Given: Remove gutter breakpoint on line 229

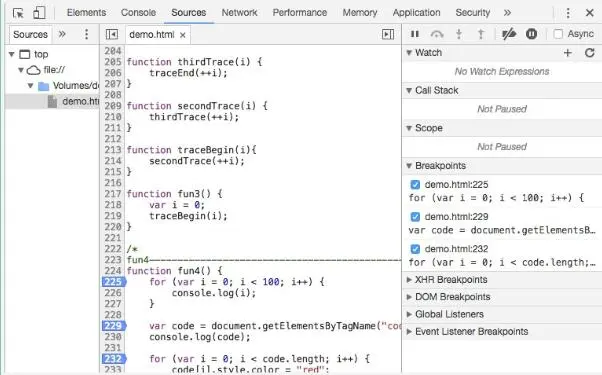Looking at the screenshot, I should [x=114, y=326].
